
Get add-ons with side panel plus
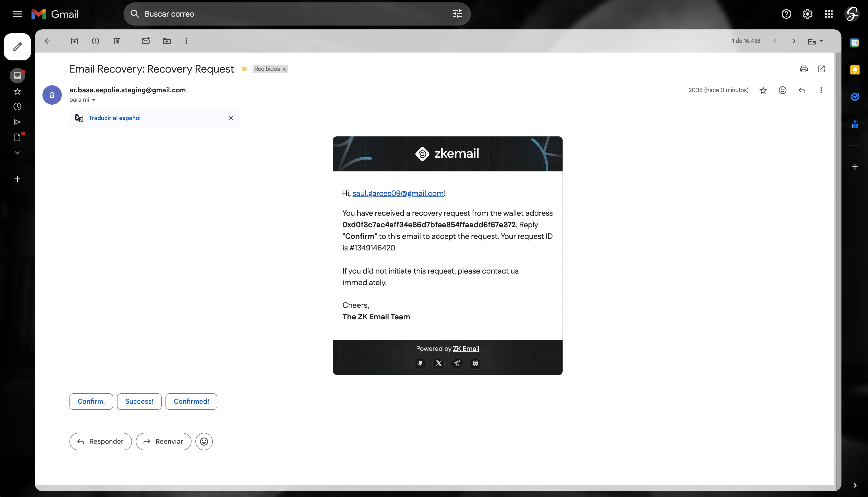coord(855,167)
